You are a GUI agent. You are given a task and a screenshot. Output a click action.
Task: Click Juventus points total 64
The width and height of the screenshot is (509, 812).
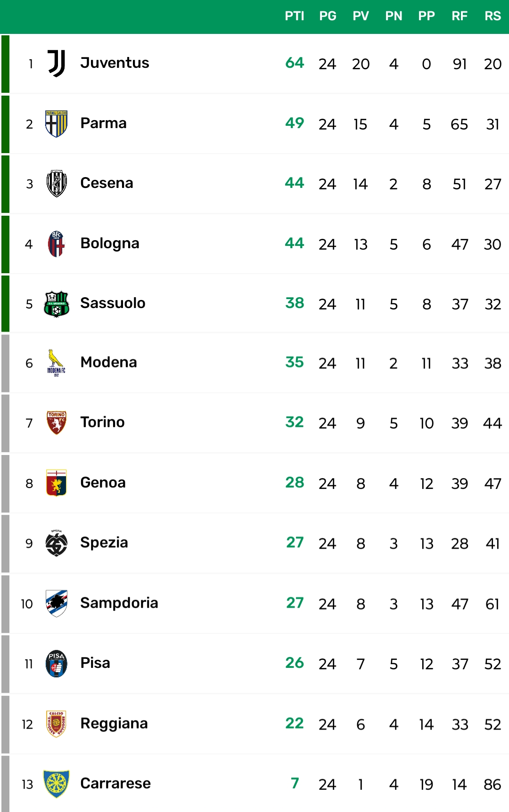pos(295,63)
